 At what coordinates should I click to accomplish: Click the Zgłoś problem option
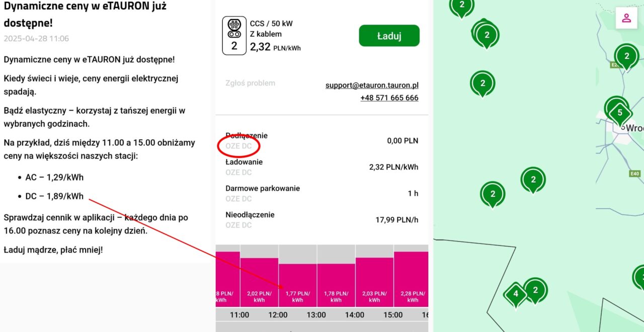click(x=250, y=83)
